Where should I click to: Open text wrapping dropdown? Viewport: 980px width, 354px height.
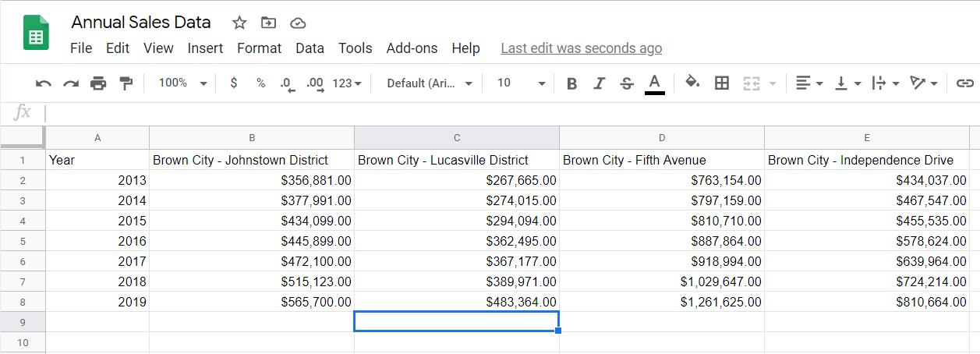[x=885, y=83]
